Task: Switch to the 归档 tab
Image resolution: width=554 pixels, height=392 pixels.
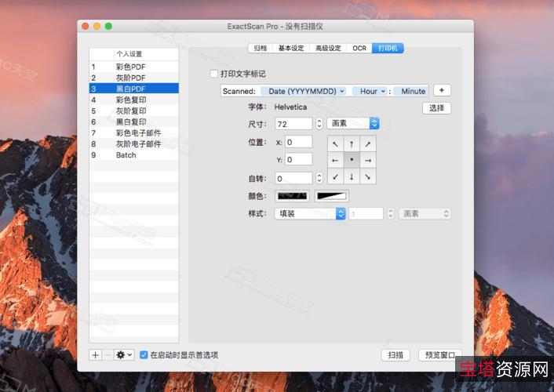Action: pos(261,48)
